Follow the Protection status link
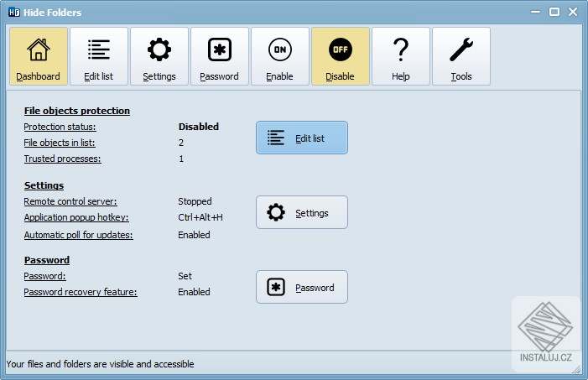The image size is (588, 380). pos(60,128)
